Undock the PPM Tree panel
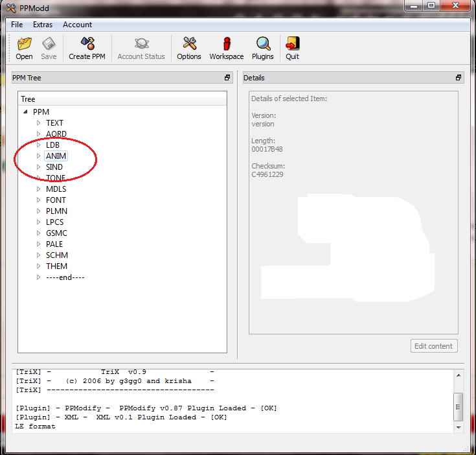Screen dimensions: 476x455 pos(227,78)
